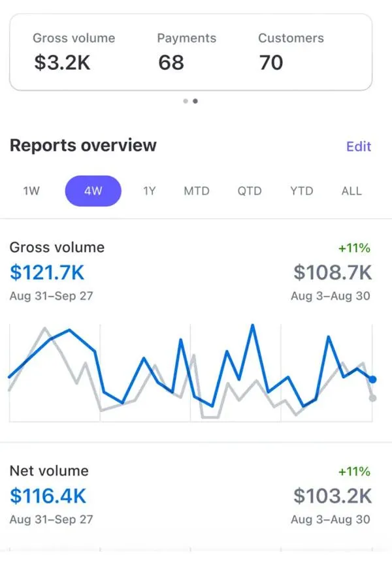The width and height of the screenshot is (392, 561).
Task: Switch to the YTD range
Action: pyautogui.click(x=301, y=191)
